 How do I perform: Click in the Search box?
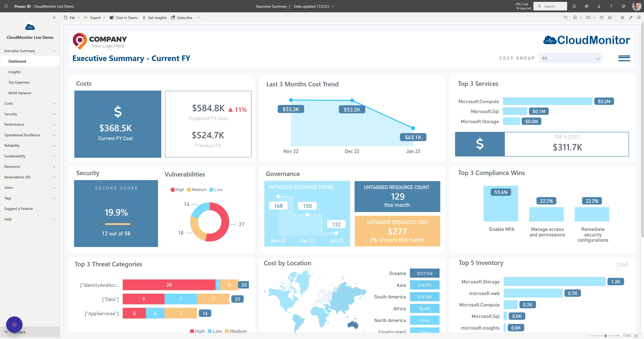[550, 6]
